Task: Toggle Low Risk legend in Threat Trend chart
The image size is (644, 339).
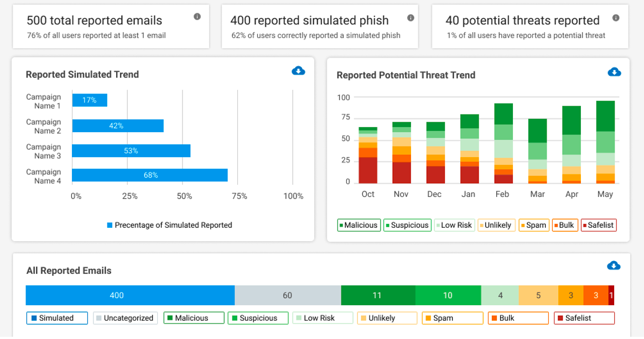Action: pos(455,225)
